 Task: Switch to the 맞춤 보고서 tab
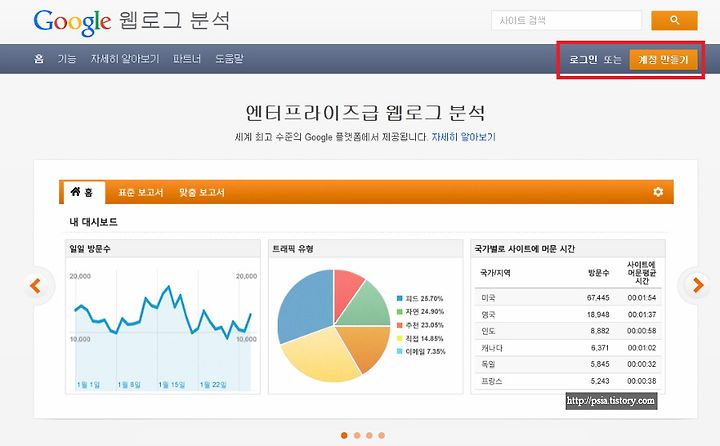[202, 192]
